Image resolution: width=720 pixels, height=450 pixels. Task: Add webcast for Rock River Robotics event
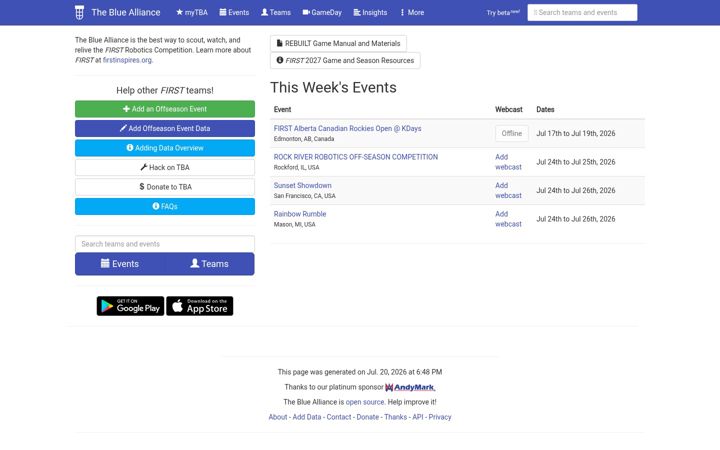pos(508,162)
